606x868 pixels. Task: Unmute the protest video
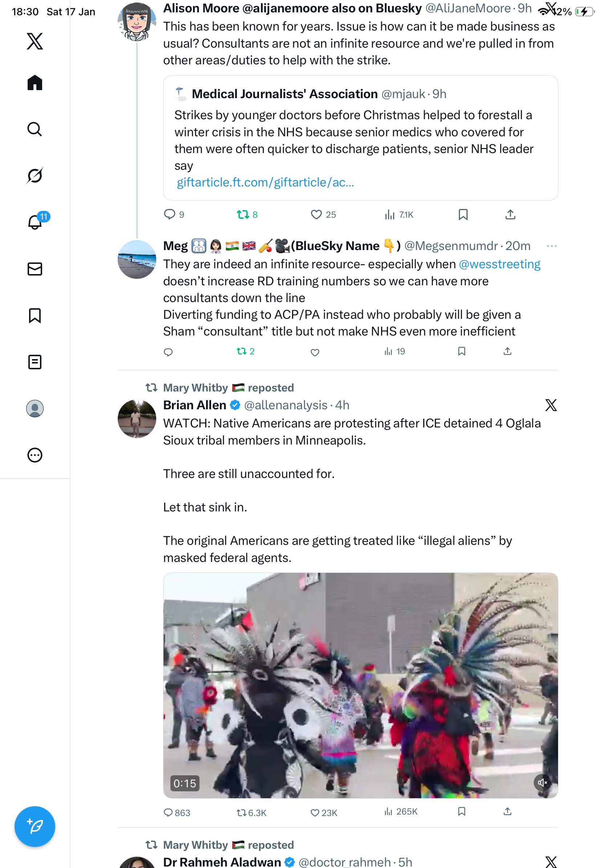pyautogui.click(x=542, y=782)
